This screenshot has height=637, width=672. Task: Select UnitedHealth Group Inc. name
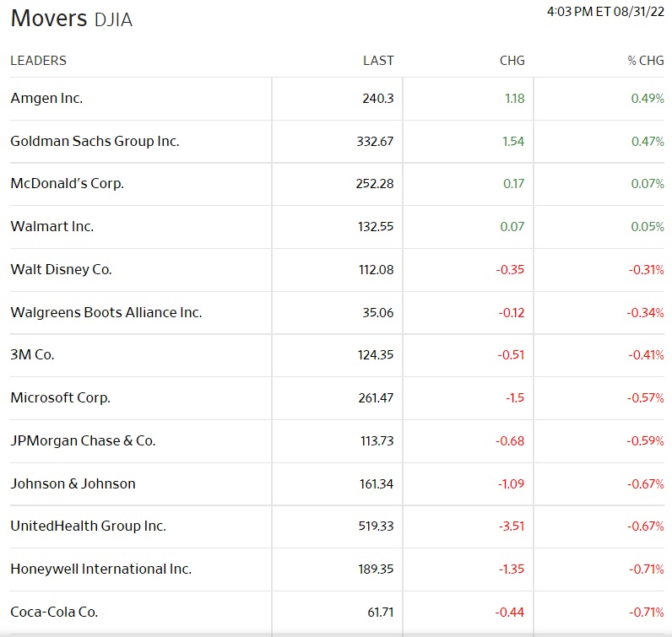point(88,526)
